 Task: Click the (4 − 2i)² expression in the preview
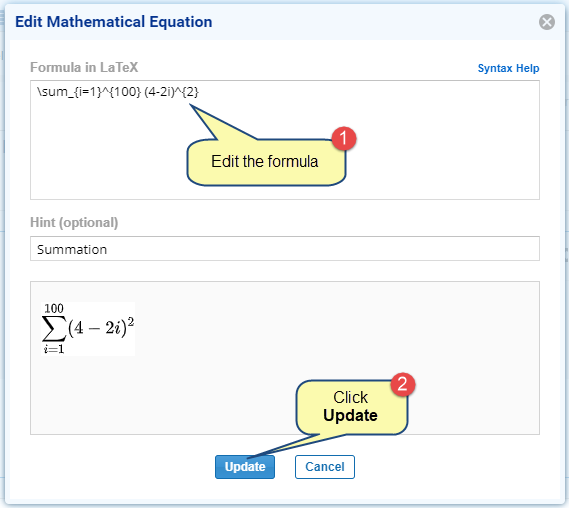tap(101, 328)
